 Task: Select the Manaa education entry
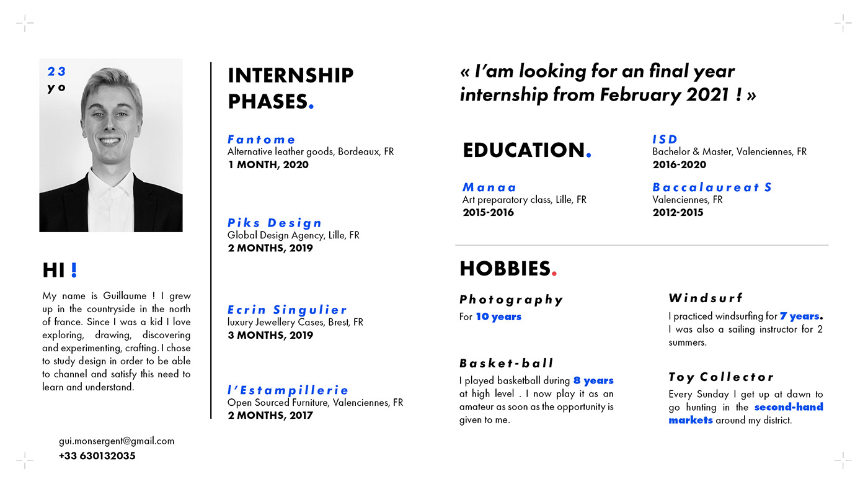point(489,187)
